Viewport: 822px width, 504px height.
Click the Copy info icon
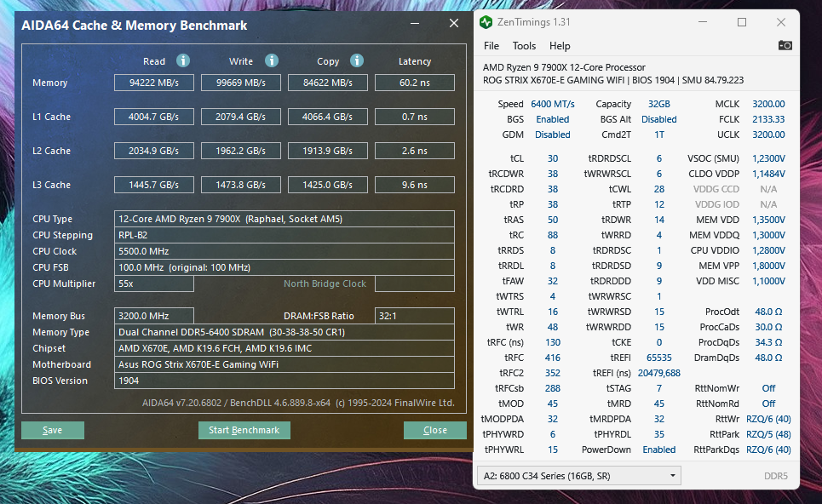(x=357, y=60)
